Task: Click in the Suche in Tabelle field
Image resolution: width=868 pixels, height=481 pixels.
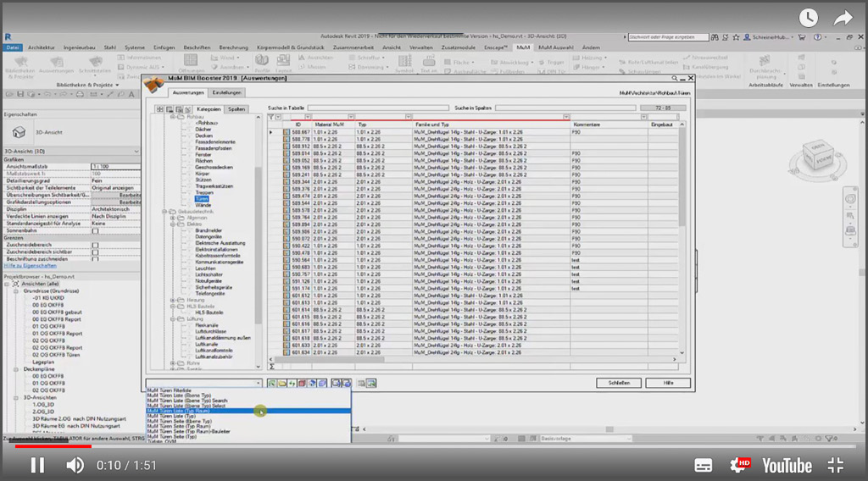Action: point(378,108)
